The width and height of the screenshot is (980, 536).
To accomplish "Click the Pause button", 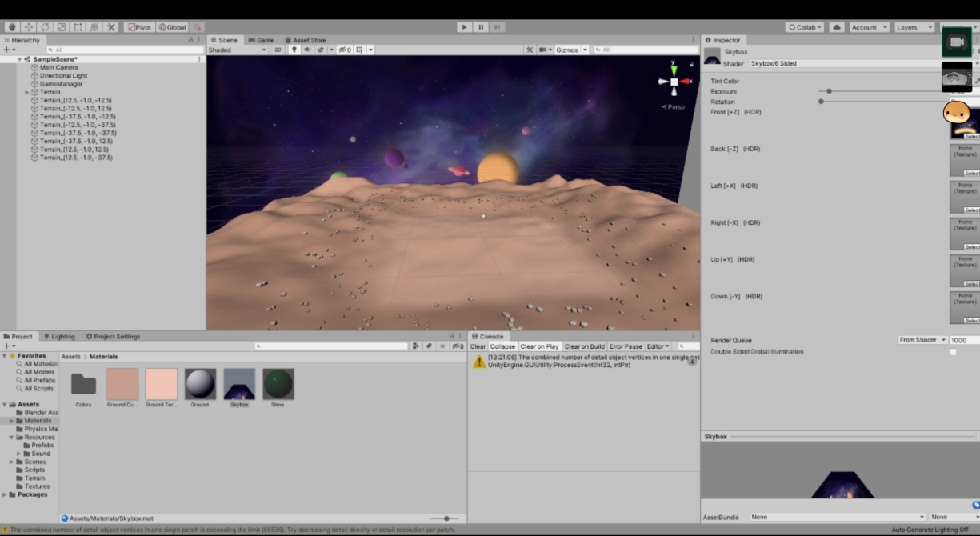I will [x=481, y=27].
